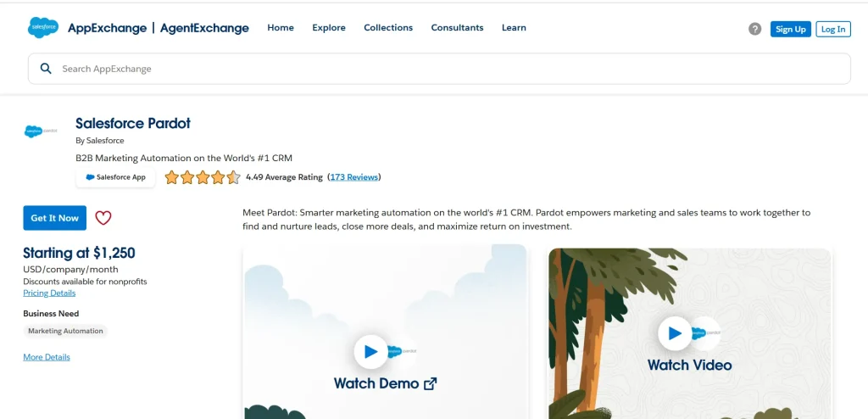Favorite the app with the heart icon
The image size is (868, 419).
pos(103,218)
